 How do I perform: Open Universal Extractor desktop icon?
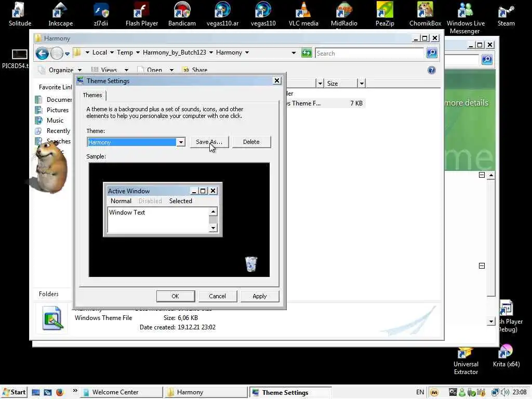[x=466, y=362]
